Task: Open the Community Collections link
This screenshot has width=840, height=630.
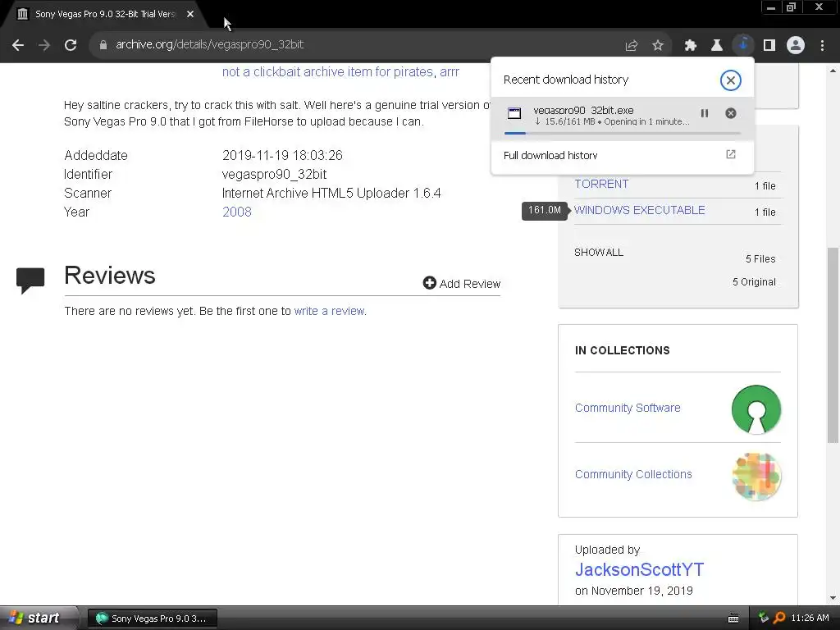Action: 633,474
